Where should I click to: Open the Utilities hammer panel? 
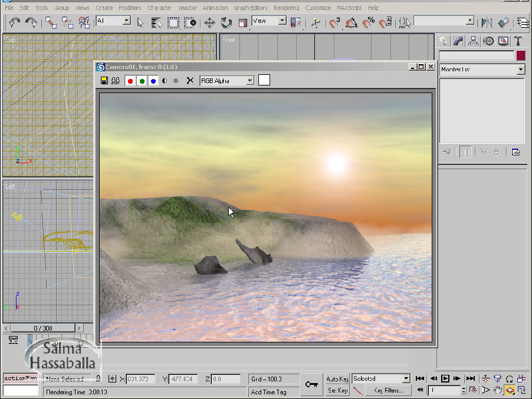518,41
